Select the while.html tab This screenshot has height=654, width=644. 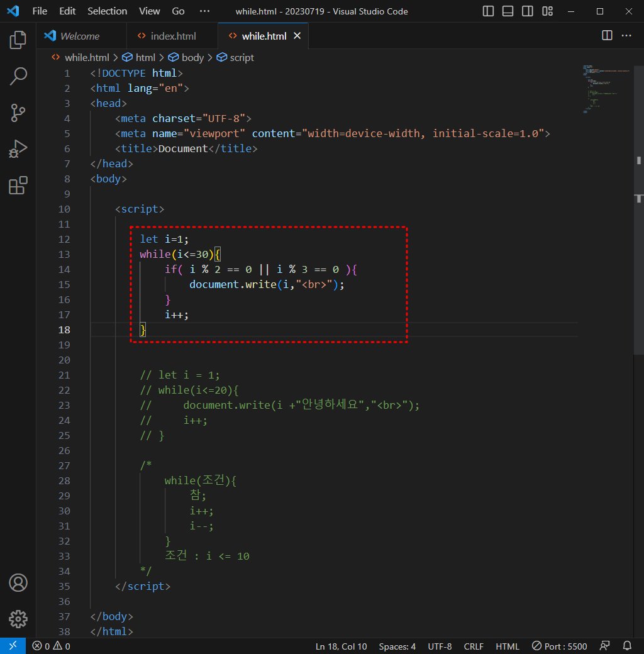coord(264,36)
